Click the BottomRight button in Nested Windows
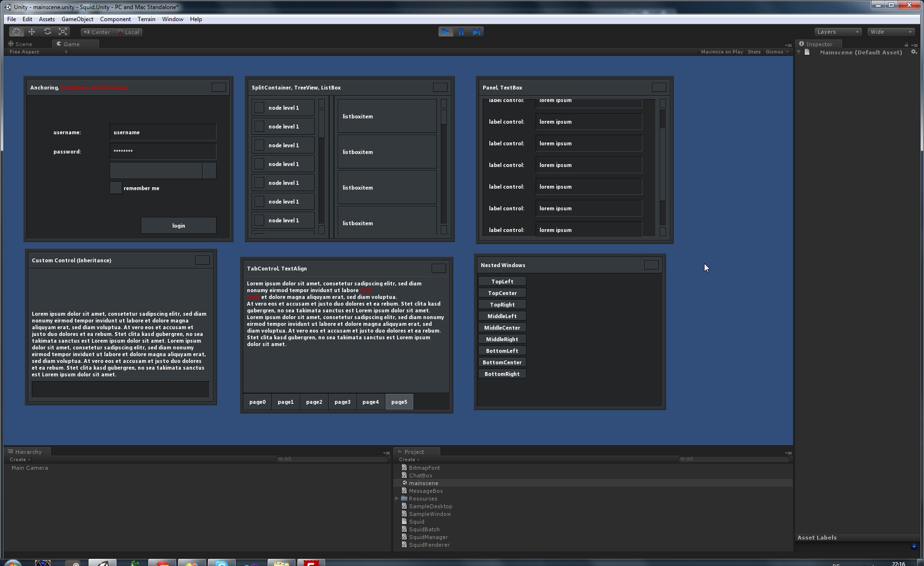The height and width of the screenshot is (566, 924). pos(502,373)
